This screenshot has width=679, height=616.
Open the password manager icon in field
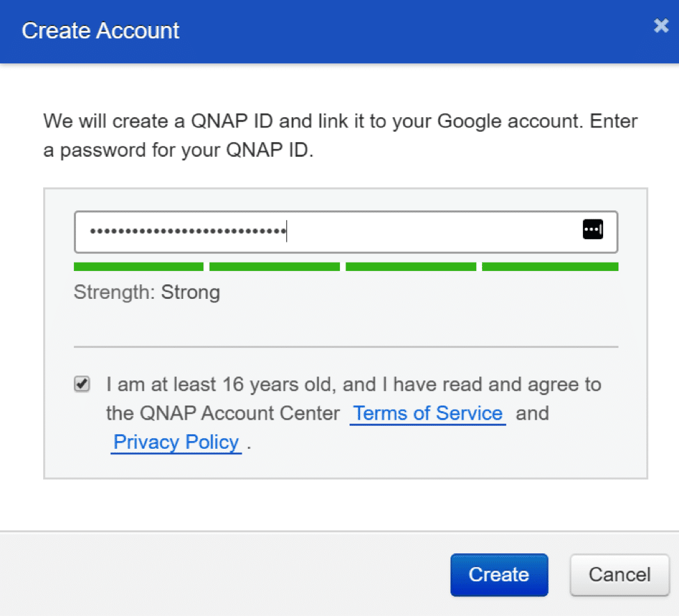593,229
